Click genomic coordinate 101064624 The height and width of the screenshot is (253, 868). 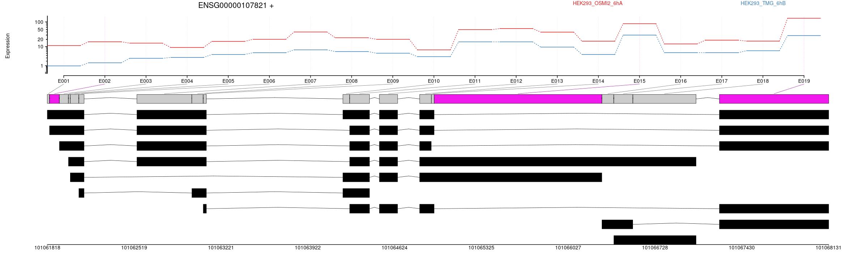[x=395, y=248]
